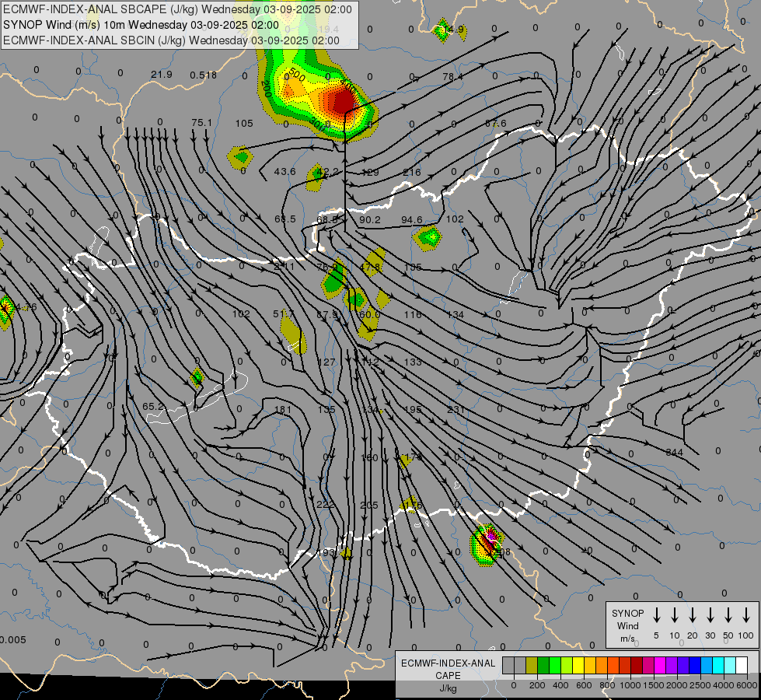Pick the pure blue CAPE legend swatch
The image size is (761, 700).
(x=694, y=666)
